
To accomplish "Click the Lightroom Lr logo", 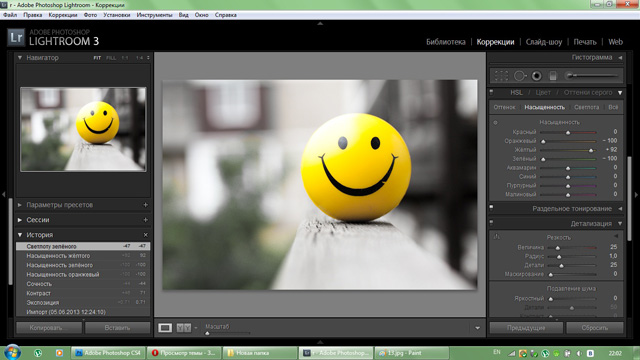I will click(16, 38).
